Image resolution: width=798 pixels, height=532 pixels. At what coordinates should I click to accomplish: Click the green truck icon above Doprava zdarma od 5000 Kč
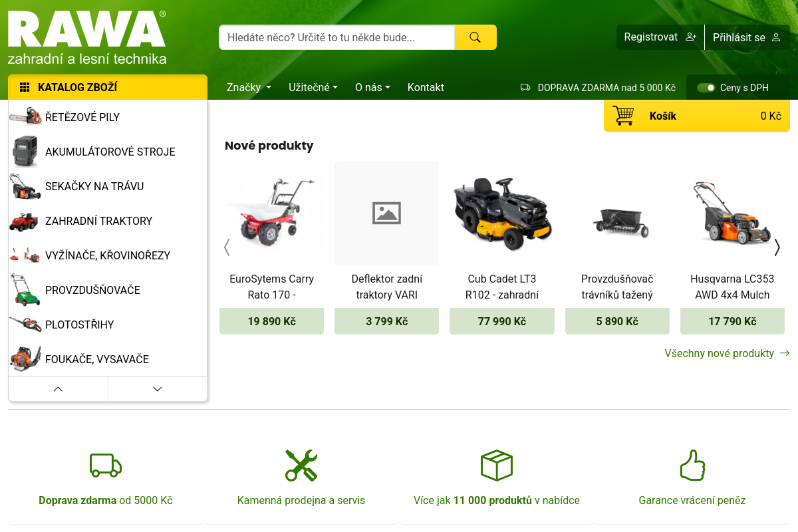pyautogui.click(x=106, y=465)
